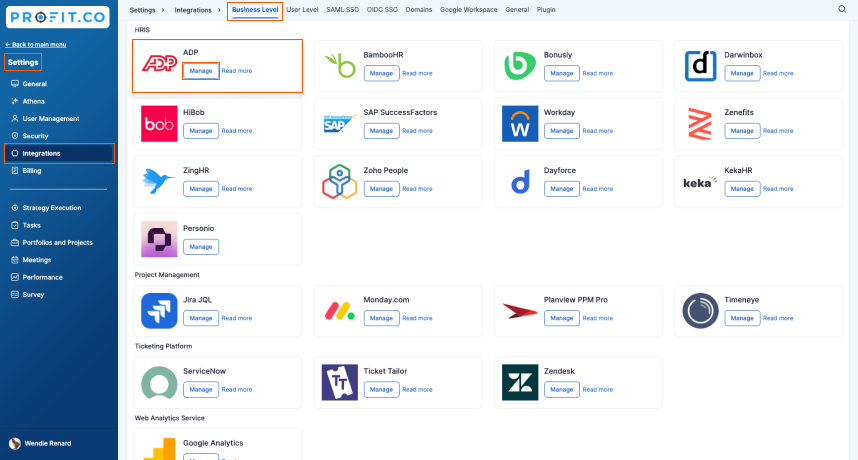The height and width of the screenshot is (460, 858).
Task: Click the Monday.com logo
Action: coord(340,311)
